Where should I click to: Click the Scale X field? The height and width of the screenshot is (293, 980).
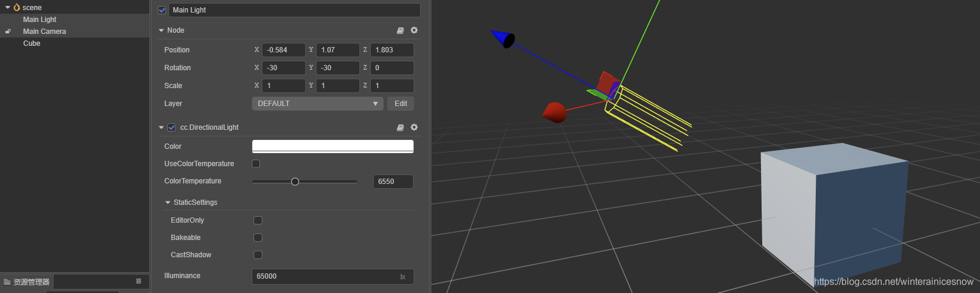284,86
